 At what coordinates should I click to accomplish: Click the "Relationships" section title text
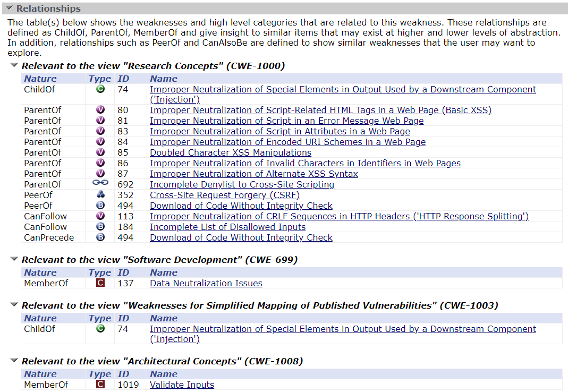(48, 8)
